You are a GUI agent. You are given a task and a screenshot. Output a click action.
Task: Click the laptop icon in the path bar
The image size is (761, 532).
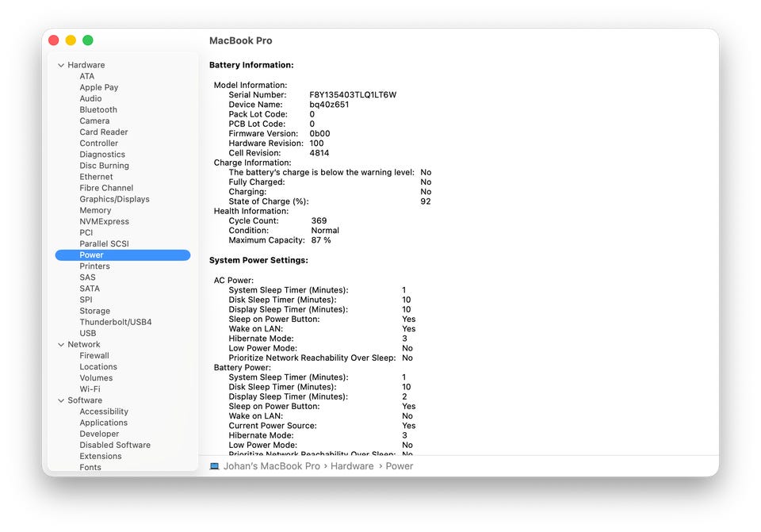coord(215,466)
